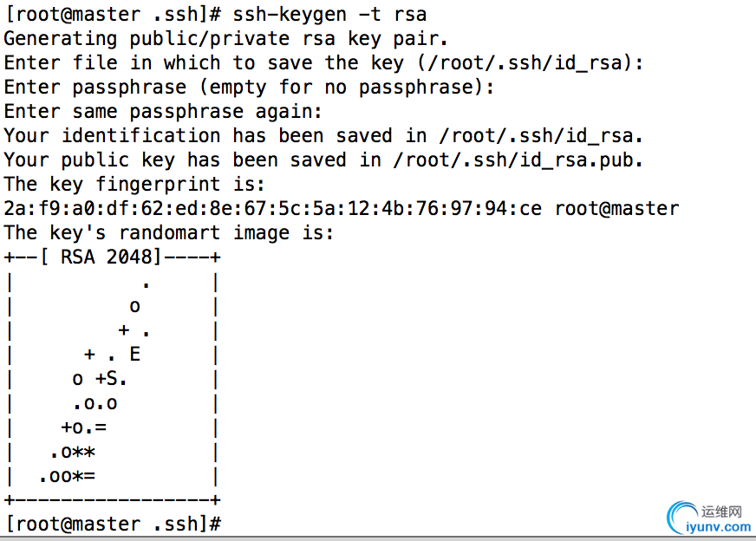
Task: Click the 运维网 watermark text
Action: coord(721,511)
